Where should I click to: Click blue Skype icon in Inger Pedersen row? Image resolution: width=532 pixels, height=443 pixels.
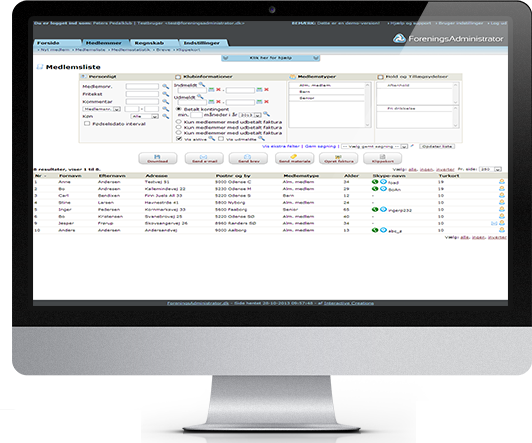click(383, 210)
